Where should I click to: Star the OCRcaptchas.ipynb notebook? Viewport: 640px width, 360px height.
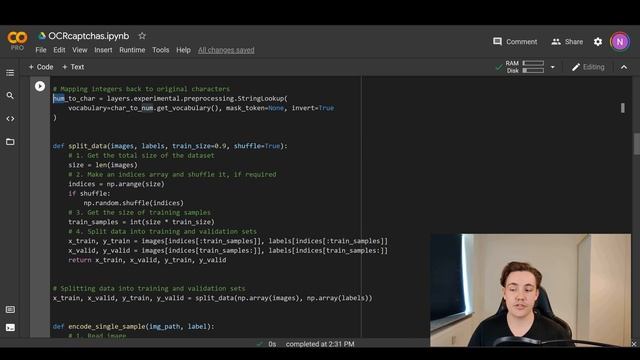pyautogui.click(x=142, y=36)
